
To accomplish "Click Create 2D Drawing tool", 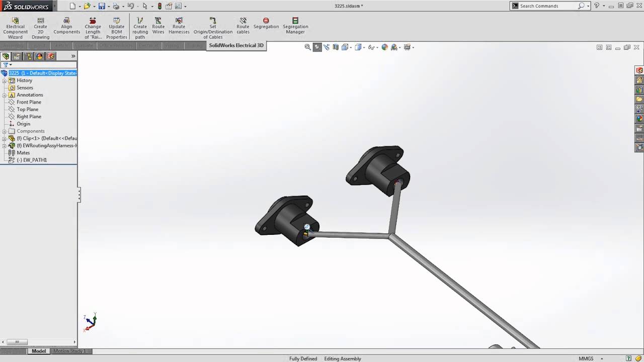I will 40,28.
